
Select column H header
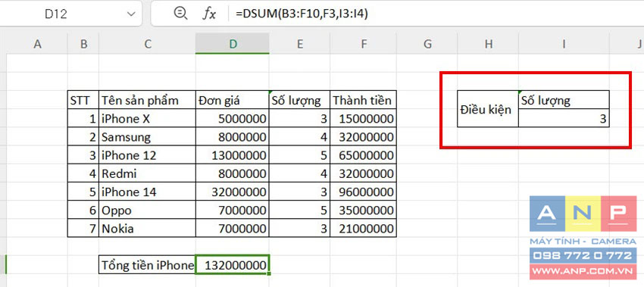[488, 44]
